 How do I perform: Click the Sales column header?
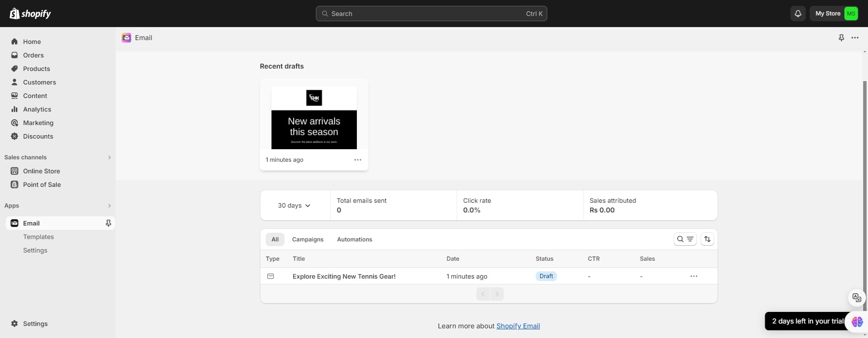pos(647,259)
